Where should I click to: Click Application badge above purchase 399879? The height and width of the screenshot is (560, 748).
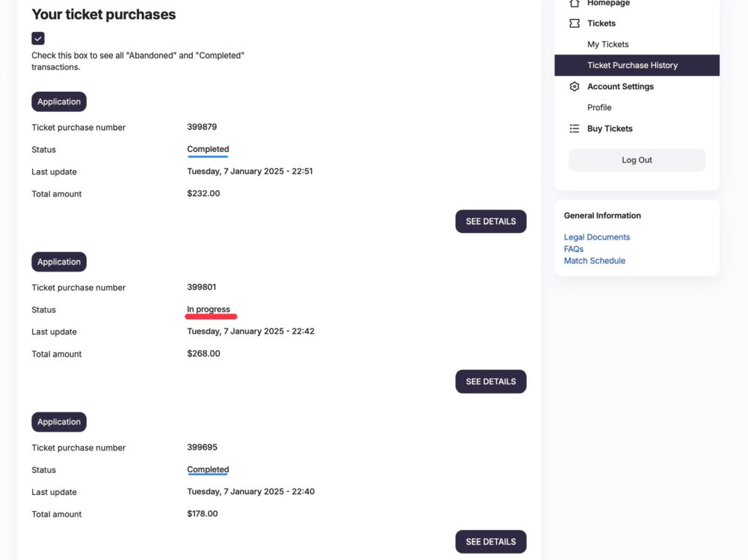pyautogui.click(x=59, y=101)
